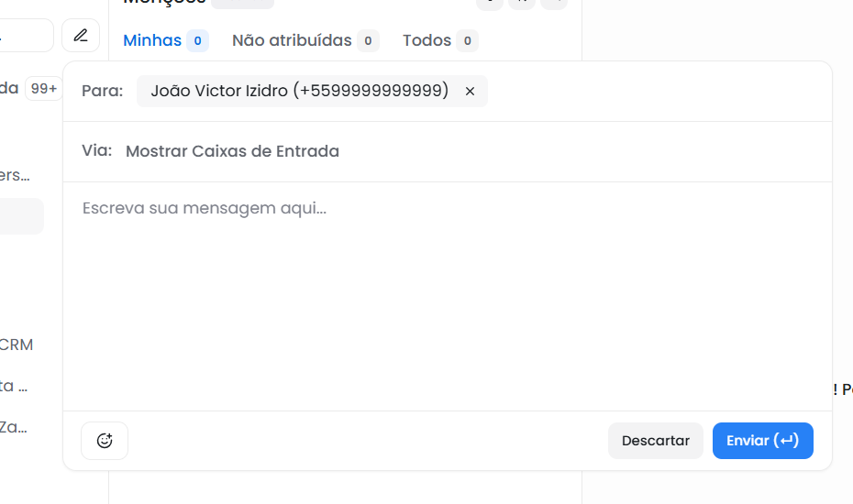Click the Todos count badge

(467, 40)
